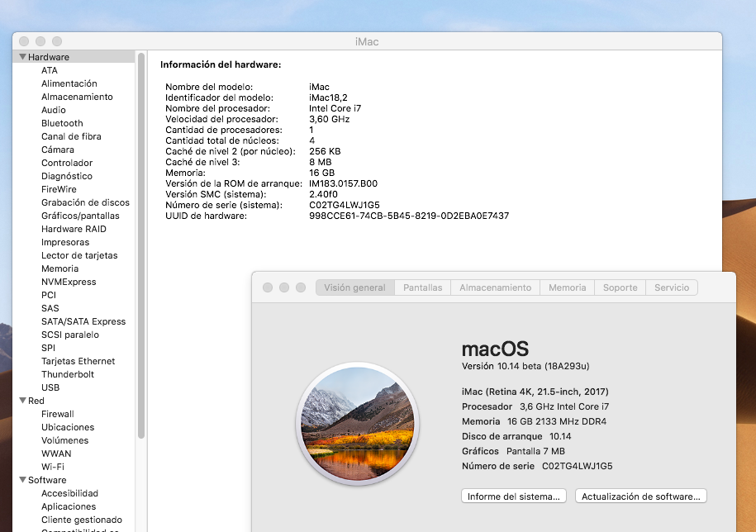Open Wi-Fi under Red
The height and width of the screenshot is (532, 756).
(x=53, y=467)
